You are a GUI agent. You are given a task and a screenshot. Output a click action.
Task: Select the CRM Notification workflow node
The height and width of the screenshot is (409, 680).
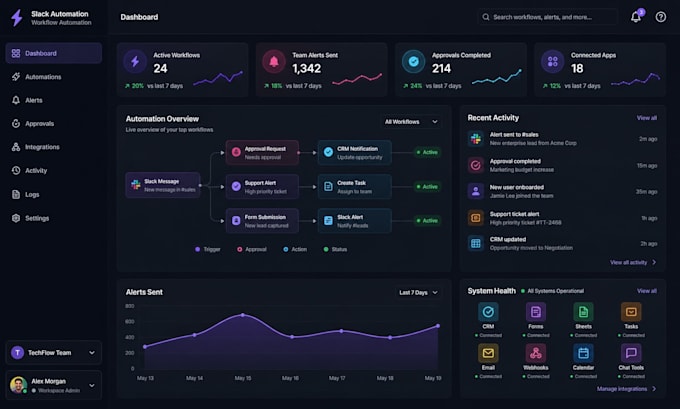click(354, 152)
